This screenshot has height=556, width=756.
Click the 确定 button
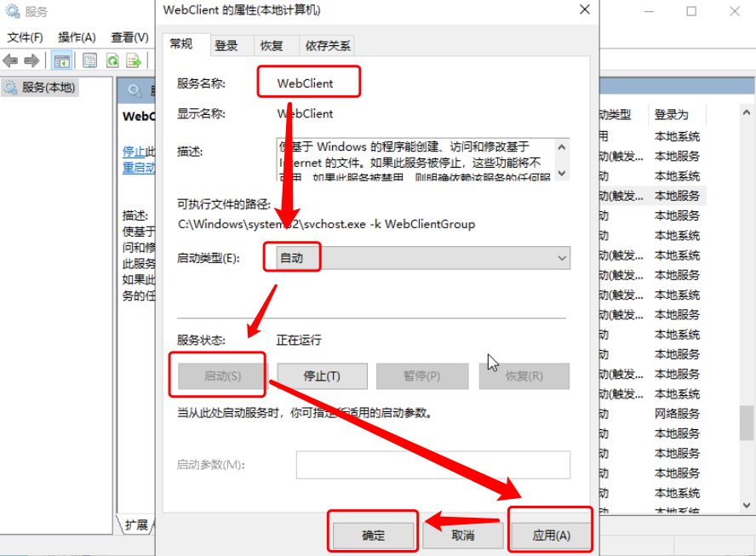[x=373, y=536]
